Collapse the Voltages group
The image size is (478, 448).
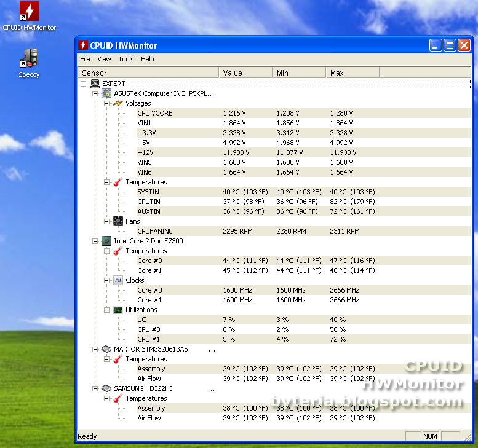(106, 103)
